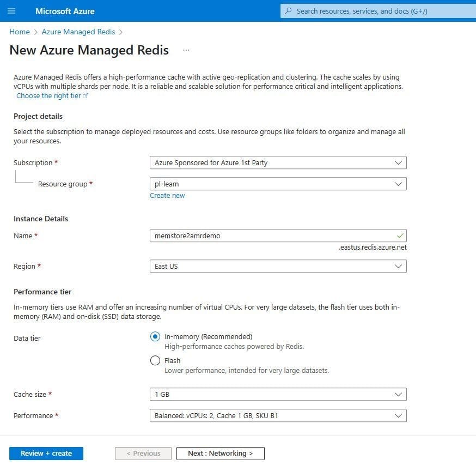Open the Subscription dropdown
The width and height of the screenshot is (476, 471).
click(x=278, y=162)
